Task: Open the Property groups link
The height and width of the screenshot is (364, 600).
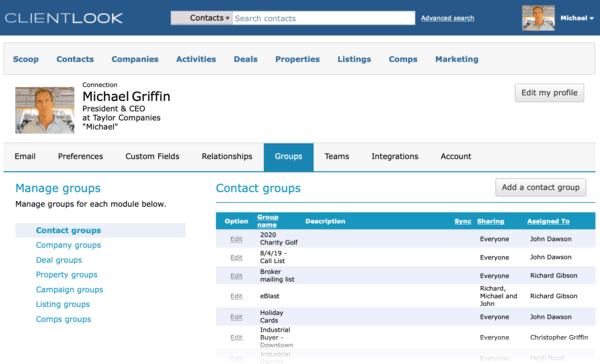Action: coord(67,275)
